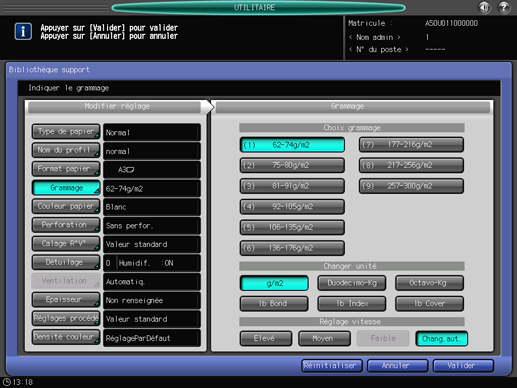Screen dimensions: 517x388
Task: Open the help question mark icon
Action: click(x=504, y=7)
